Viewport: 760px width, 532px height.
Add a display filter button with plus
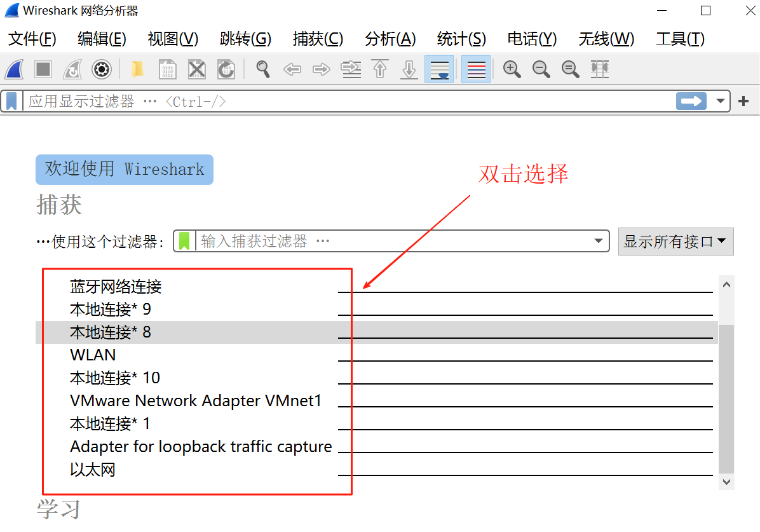pos(743,101)
